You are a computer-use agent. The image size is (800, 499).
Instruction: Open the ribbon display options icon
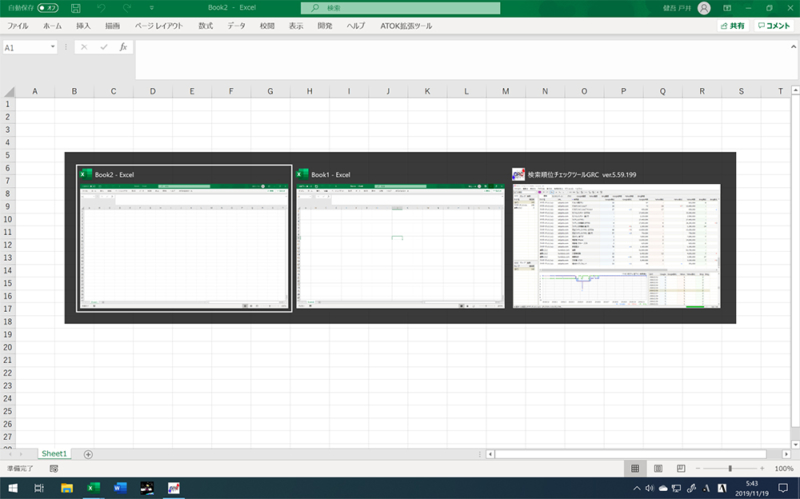pos(727,8)
